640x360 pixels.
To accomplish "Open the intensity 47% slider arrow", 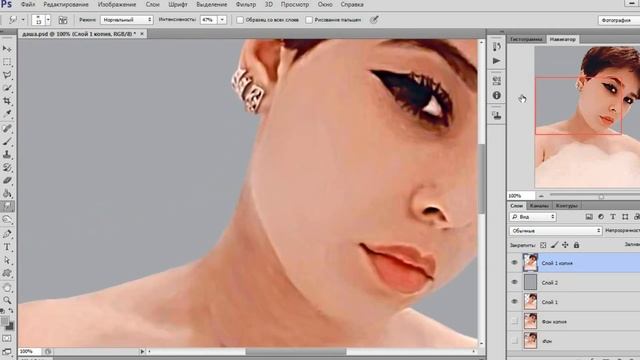I will (x=222, y=20).
